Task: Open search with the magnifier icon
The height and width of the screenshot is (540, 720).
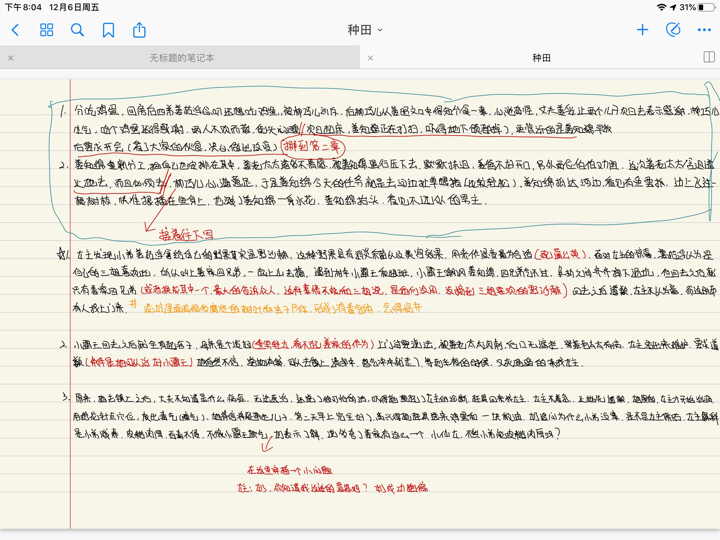Action: coord(77,30)
